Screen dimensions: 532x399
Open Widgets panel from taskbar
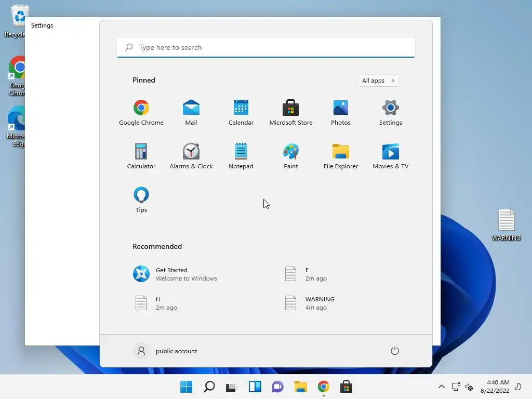[255, 387]
